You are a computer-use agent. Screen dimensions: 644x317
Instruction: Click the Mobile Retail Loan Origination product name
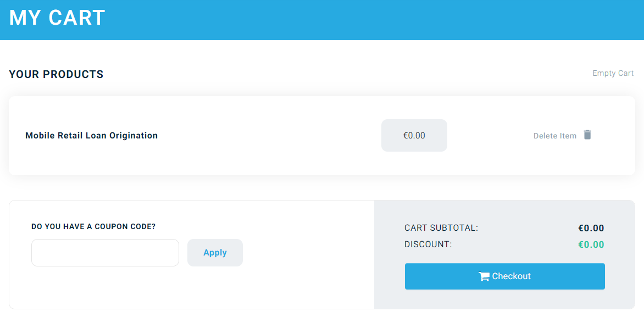91,136
